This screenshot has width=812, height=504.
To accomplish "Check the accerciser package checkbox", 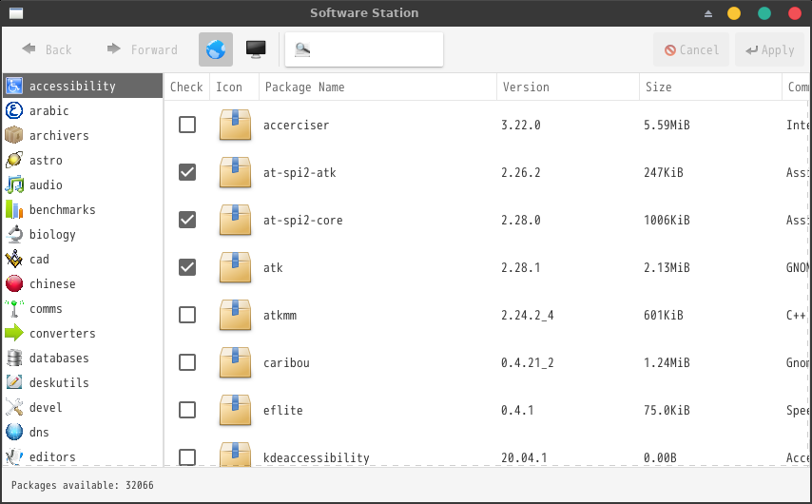I will (x=187, y=125).
